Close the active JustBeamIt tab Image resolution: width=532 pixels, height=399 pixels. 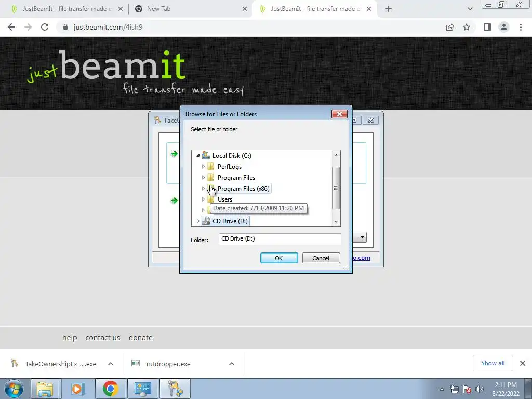point(369,9)
